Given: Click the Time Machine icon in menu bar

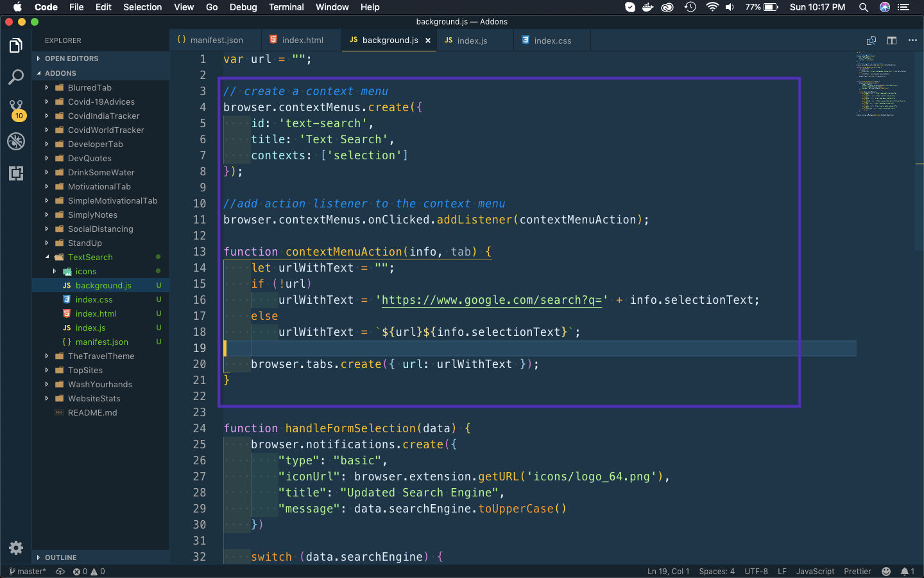Looking at the screenshot, I should pos(690,7).
